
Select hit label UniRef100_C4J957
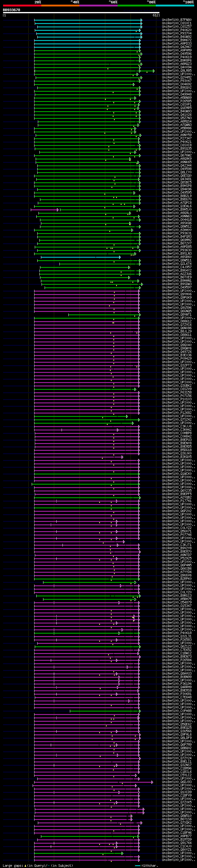(177, 267)
